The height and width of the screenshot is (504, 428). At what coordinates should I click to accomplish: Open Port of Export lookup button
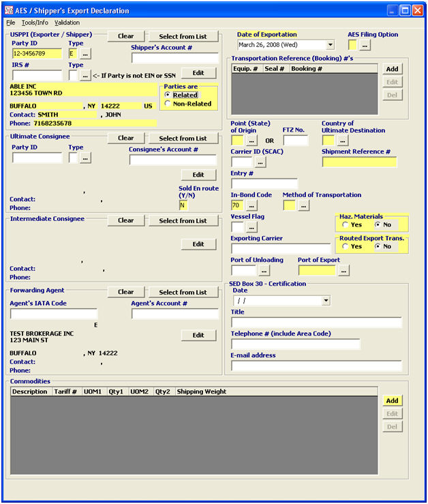point(343,271)
